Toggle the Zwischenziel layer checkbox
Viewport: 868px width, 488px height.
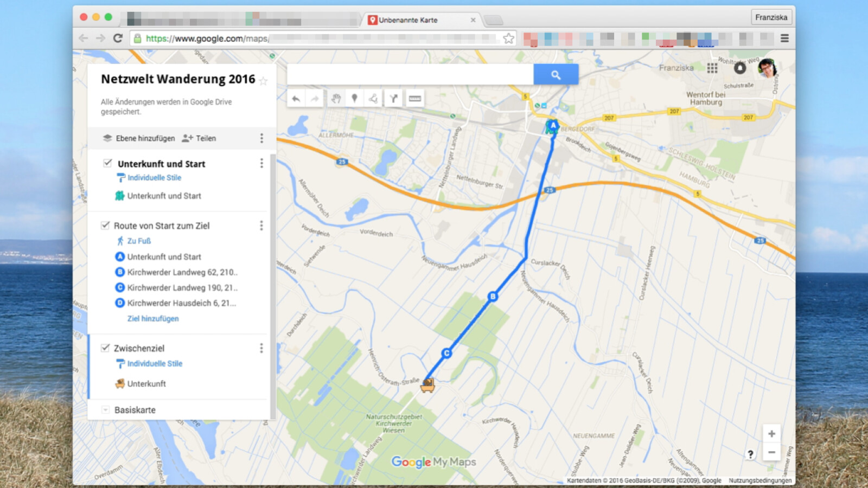(105, 348)
